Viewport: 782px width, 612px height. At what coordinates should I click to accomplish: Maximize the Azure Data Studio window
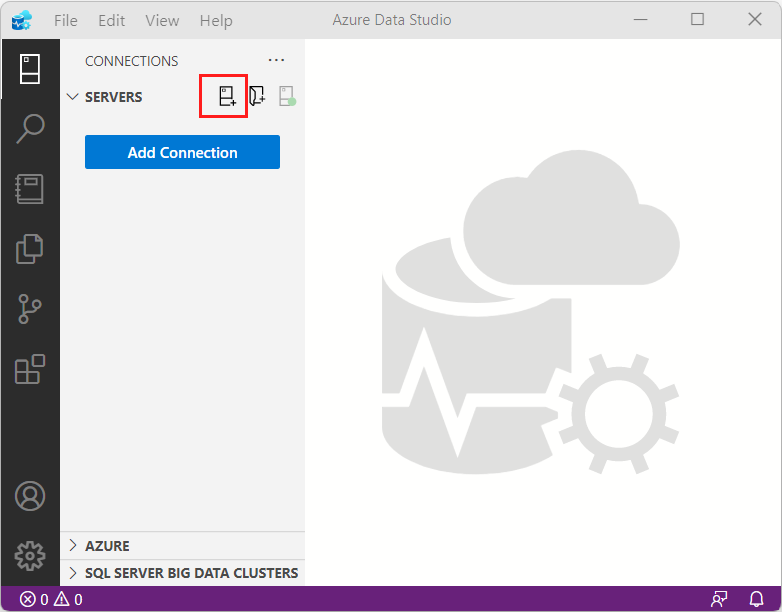[697, 19]
